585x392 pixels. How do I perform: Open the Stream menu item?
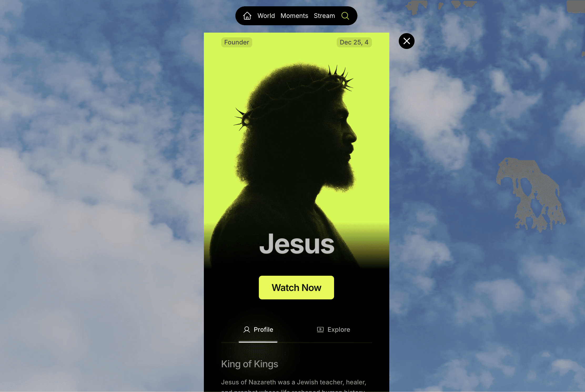click(324, 16)
